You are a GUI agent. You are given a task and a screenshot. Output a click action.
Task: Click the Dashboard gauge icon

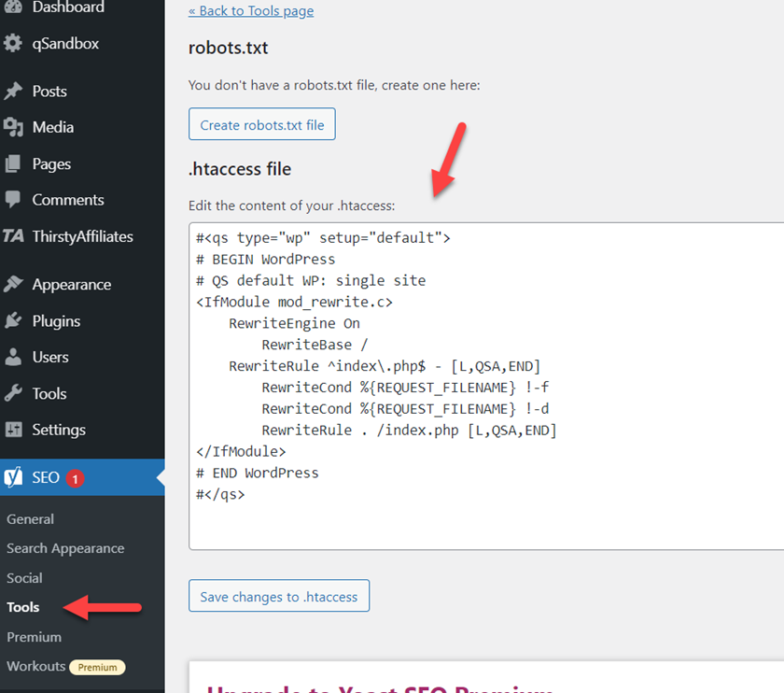[x=13, y=7]
